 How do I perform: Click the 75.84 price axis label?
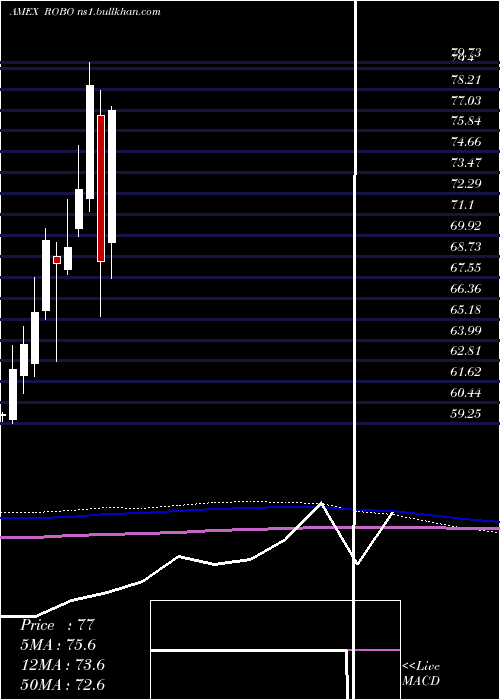(466, 121)
